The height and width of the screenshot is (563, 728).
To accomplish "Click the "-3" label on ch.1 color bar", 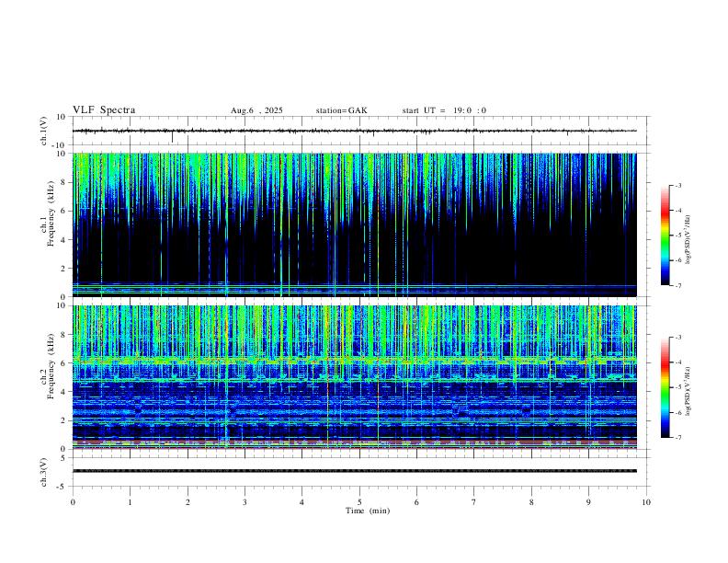I will coord(677,185).
